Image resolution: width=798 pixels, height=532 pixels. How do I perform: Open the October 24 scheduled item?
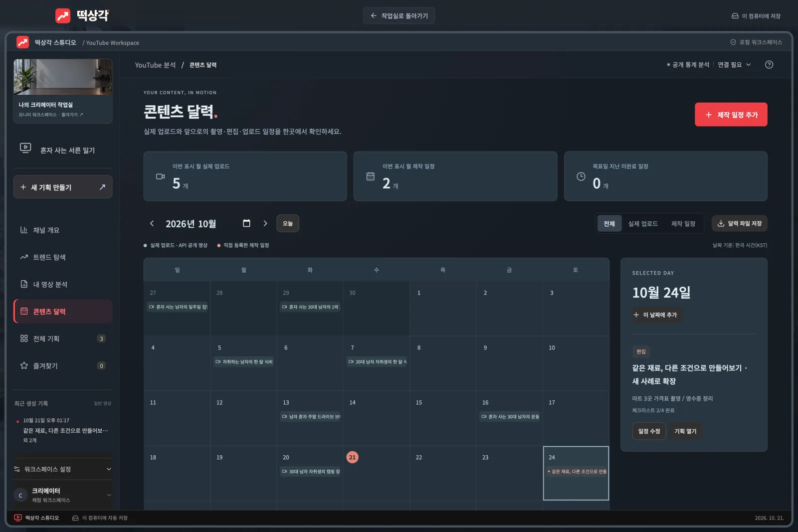[577, 471]
